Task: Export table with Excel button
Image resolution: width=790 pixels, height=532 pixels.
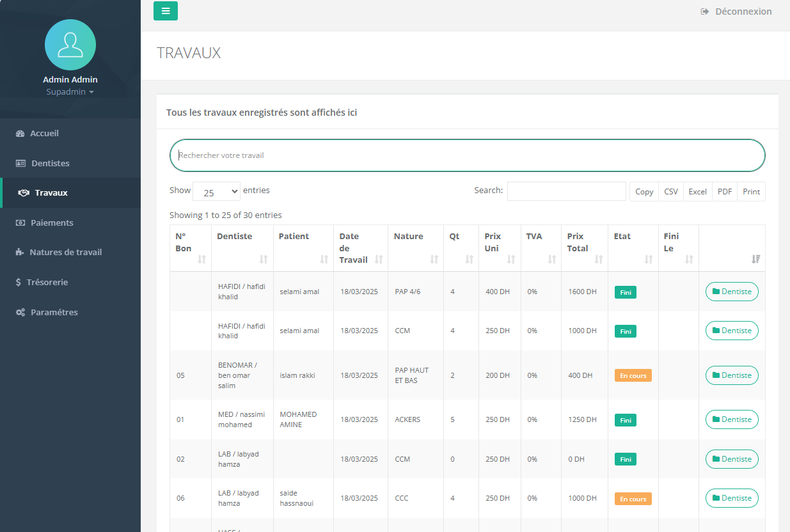Action: pos(697,192)
